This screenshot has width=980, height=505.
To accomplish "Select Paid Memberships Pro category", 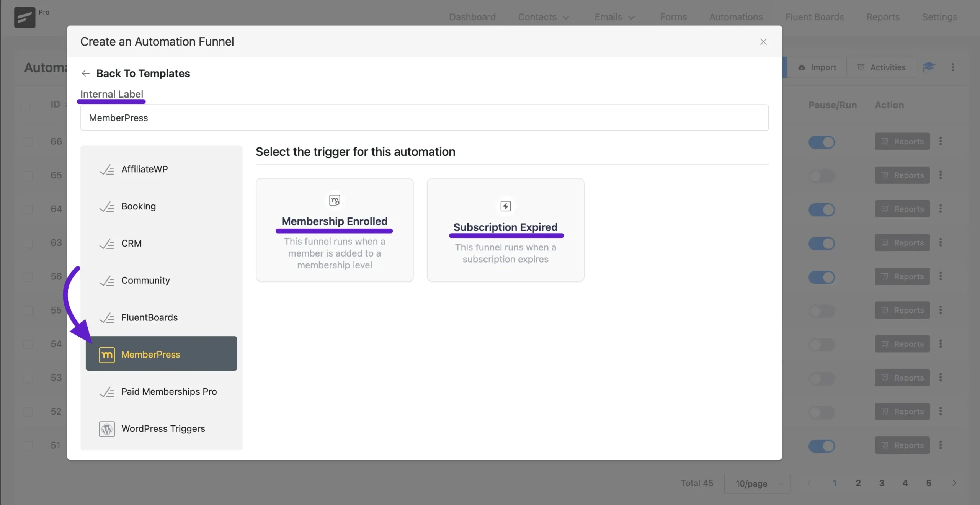I will pos(161,392).
